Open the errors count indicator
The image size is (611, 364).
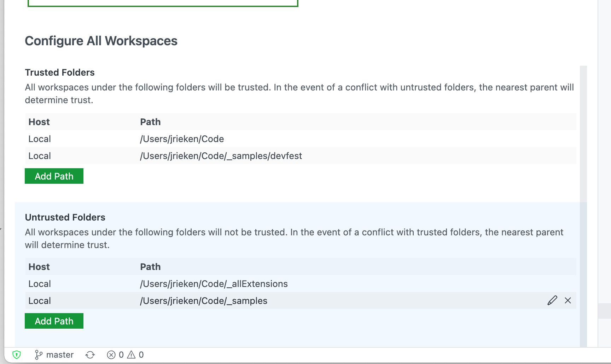[x=115, y=354]
